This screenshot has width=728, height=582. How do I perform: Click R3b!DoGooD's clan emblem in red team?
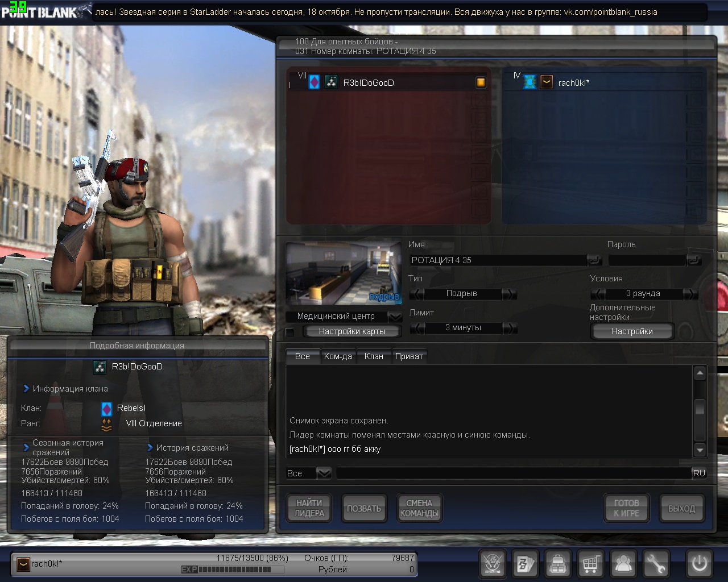pos(314,82)
